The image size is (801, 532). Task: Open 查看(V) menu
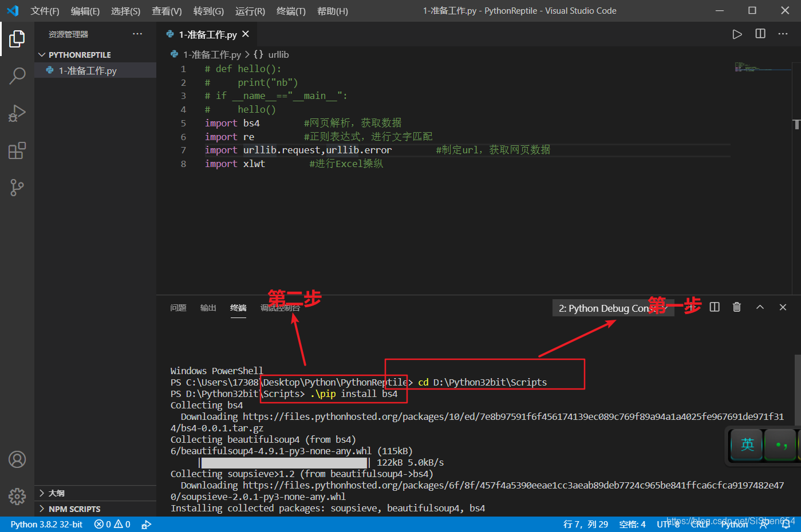coord(167,11)
